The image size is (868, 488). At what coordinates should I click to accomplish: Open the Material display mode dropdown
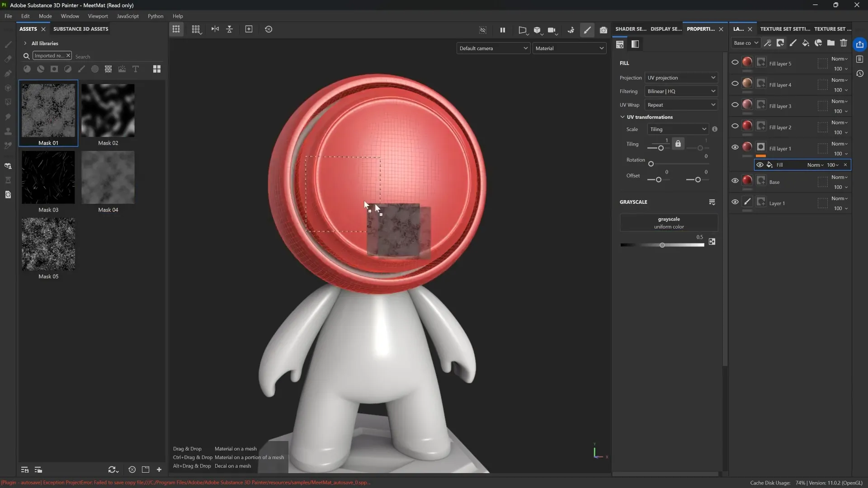tap(569, 48)
